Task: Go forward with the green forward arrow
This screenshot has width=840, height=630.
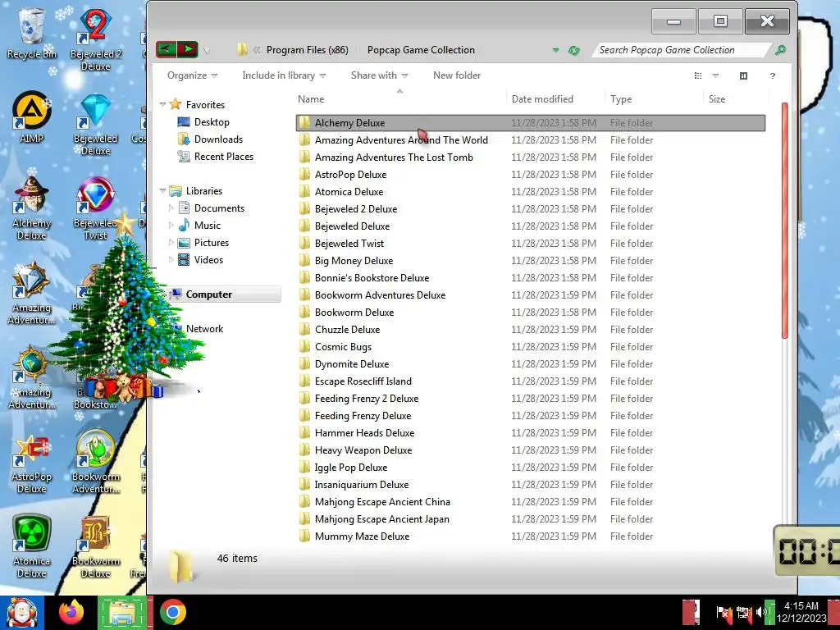Action: 188,50
